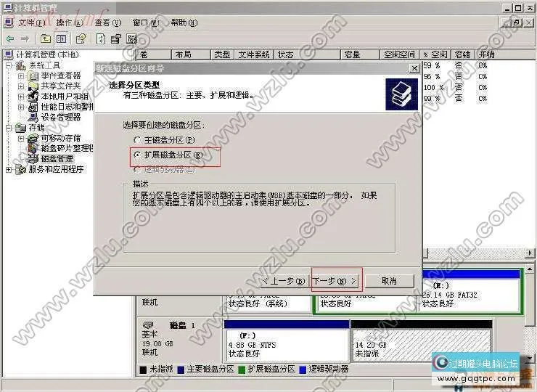Click the 下一步(N) button
Screen dimensions: 537x392
pyautogui.click(x=335, y=281)
